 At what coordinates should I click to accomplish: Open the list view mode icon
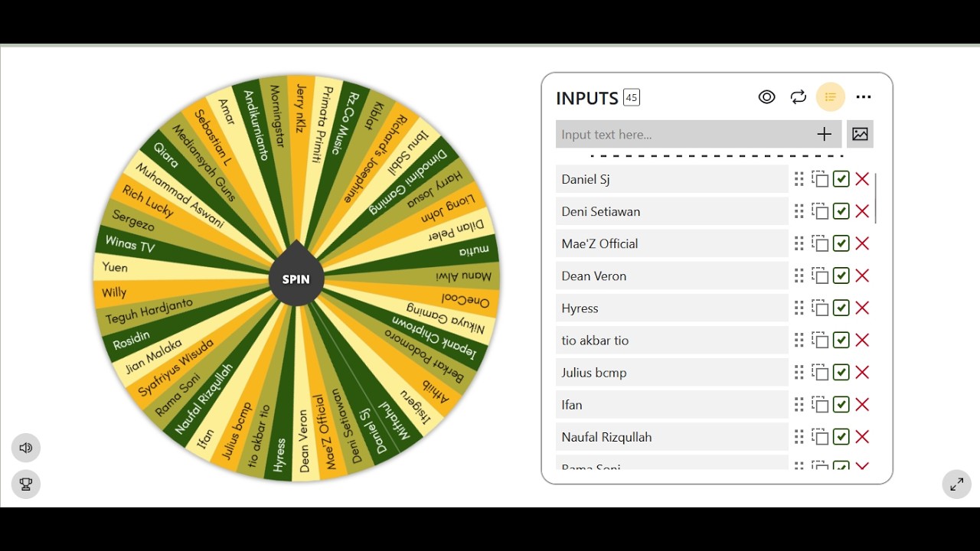coord(831,97)
